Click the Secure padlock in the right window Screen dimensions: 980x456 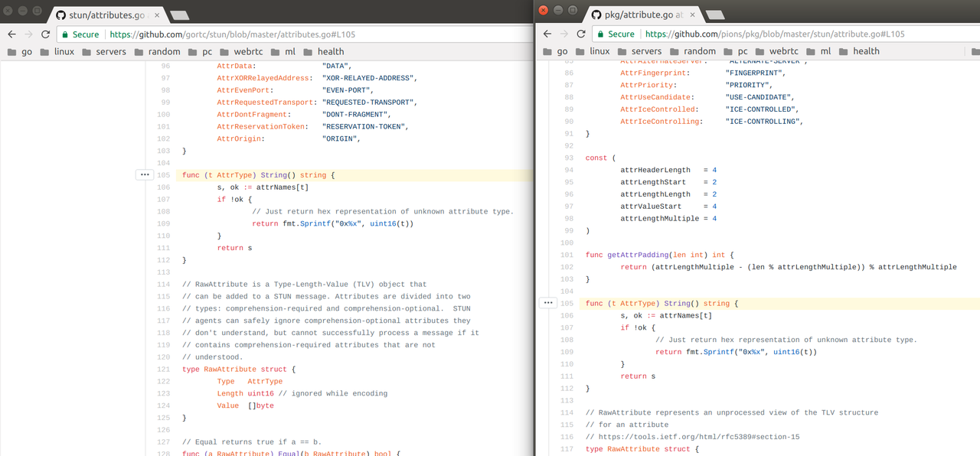click(603, 34)
